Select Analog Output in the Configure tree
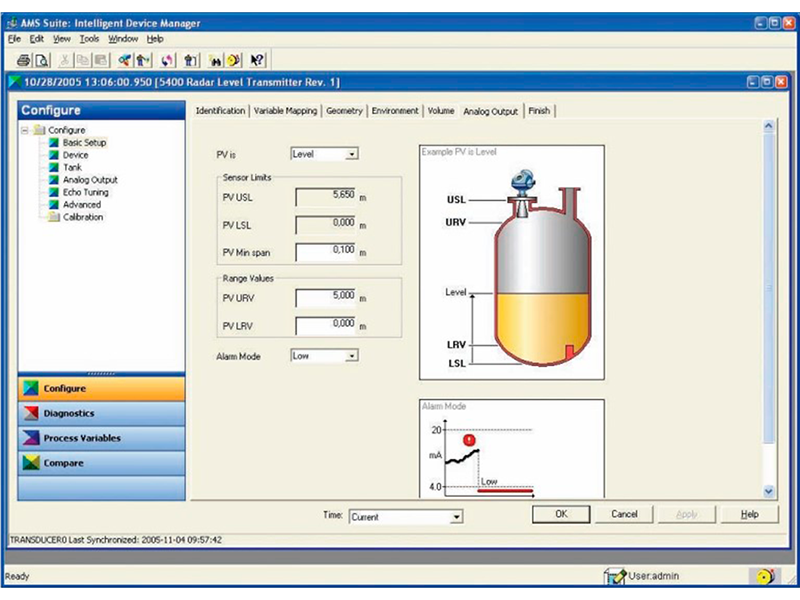800x600 pixels. click(x=90, y=180)
